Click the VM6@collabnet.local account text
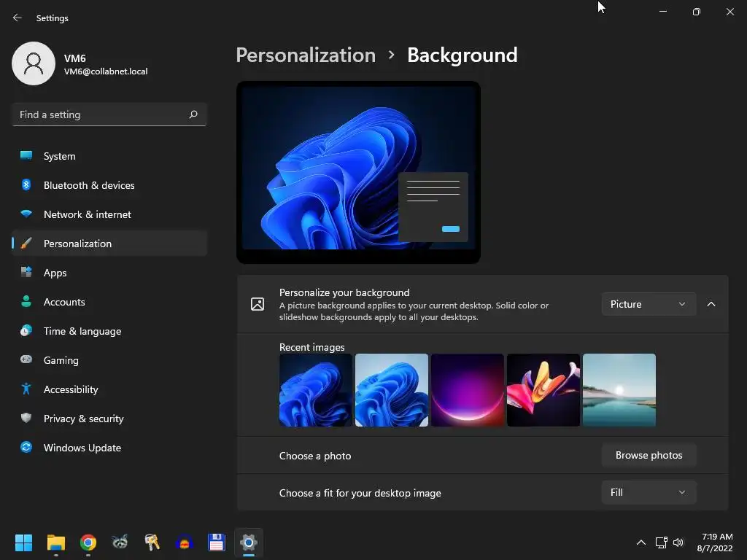The height and width of the screenshot is (560, 747). 106,71
